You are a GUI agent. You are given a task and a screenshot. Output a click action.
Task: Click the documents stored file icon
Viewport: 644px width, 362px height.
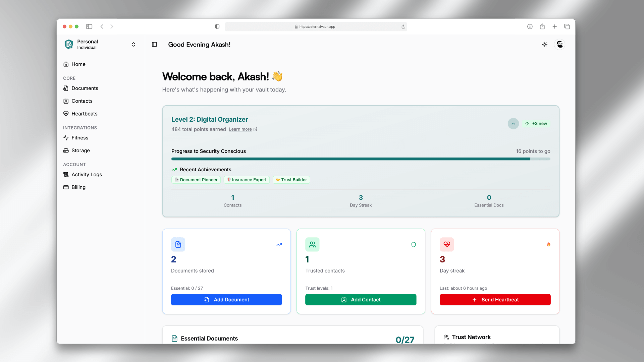click(178, 245)
